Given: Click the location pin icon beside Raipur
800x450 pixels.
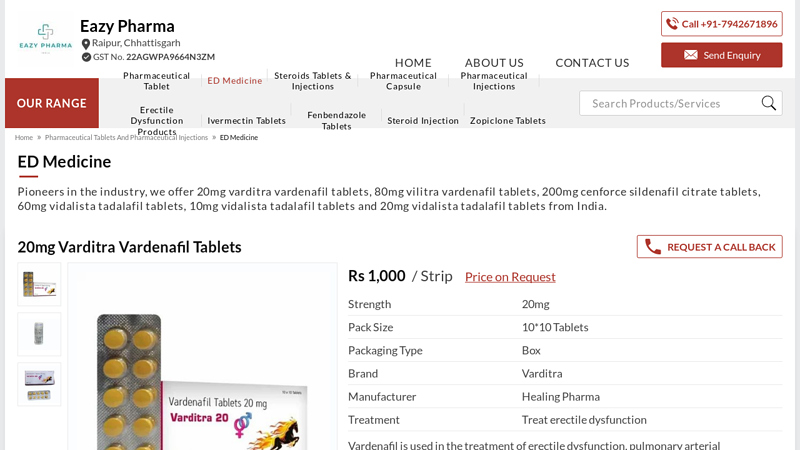Looking at the screenshot, I should [x=86, y=44].
